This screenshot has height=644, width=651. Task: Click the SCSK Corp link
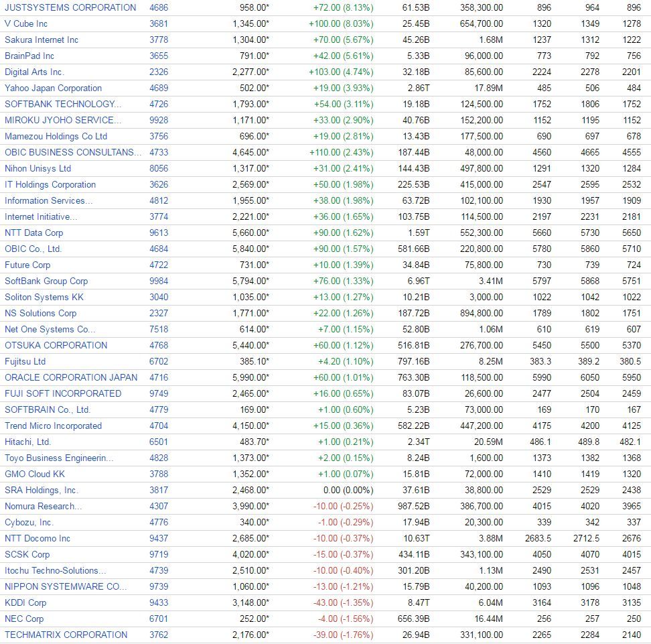27,555
